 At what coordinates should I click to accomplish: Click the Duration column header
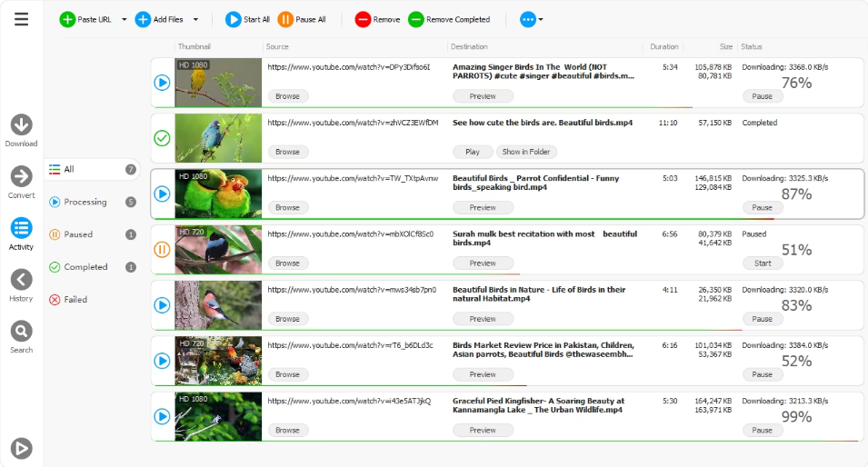pyautogui.click(x=663, y=46)
